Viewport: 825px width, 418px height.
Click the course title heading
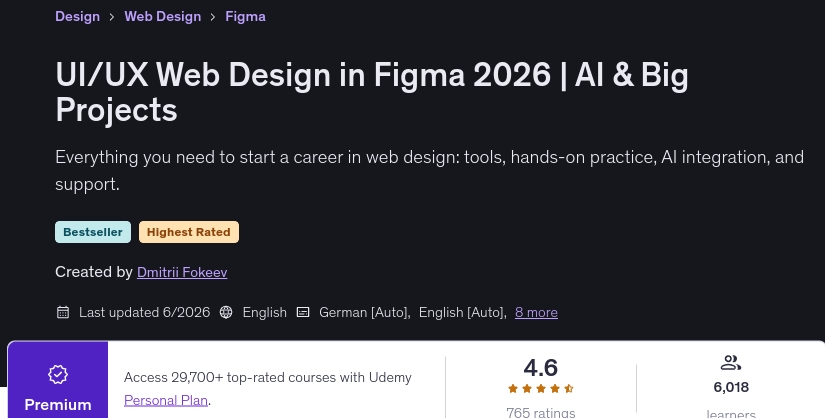coord(371,92)
